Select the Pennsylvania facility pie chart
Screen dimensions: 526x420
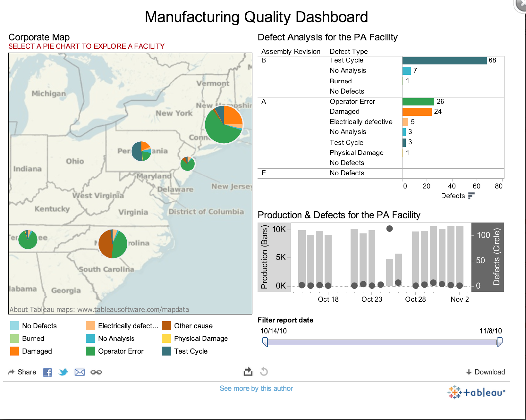pos(141,151)
